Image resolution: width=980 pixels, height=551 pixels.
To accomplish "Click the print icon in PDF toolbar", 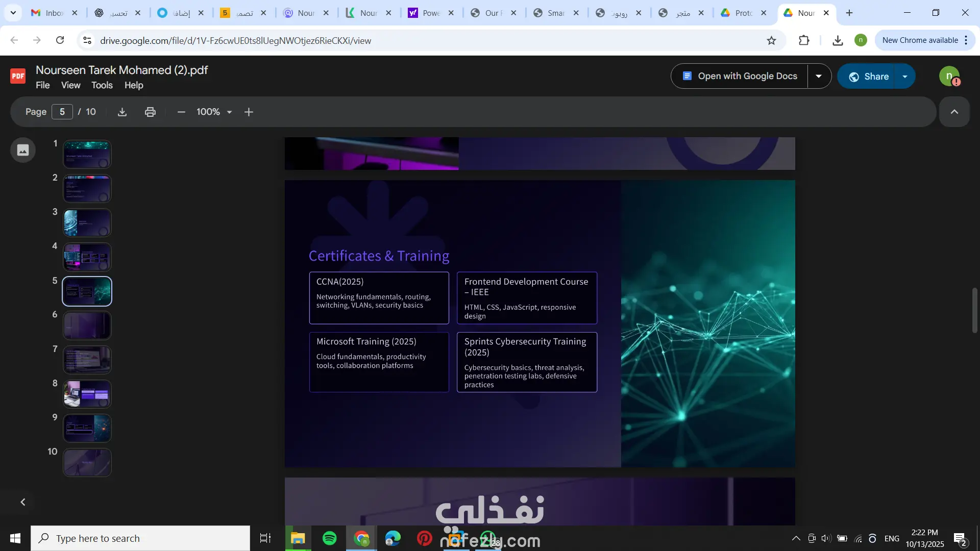I will (150, 112).
